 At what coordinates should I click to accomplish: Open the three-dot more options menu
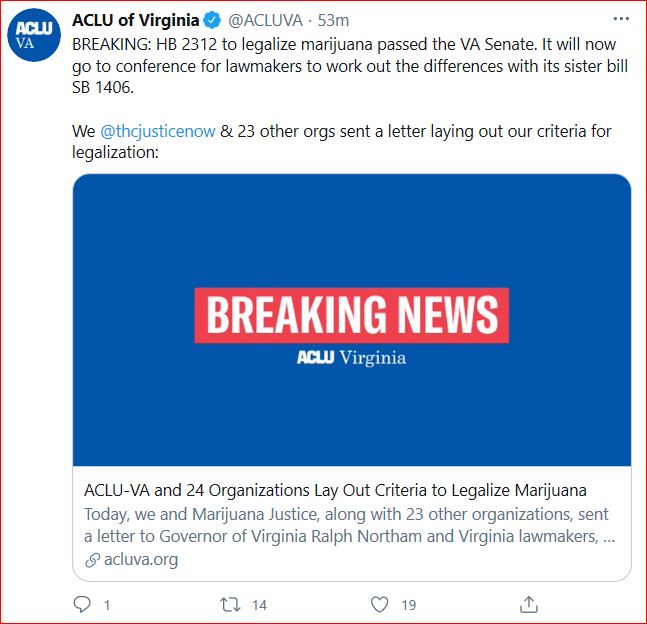pyautogui.click(x=621, y=19)
